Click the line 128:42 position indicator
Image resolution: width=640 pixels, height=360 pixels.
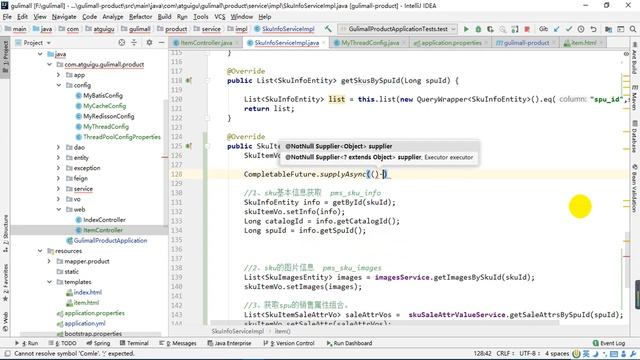tap(482, 353)
